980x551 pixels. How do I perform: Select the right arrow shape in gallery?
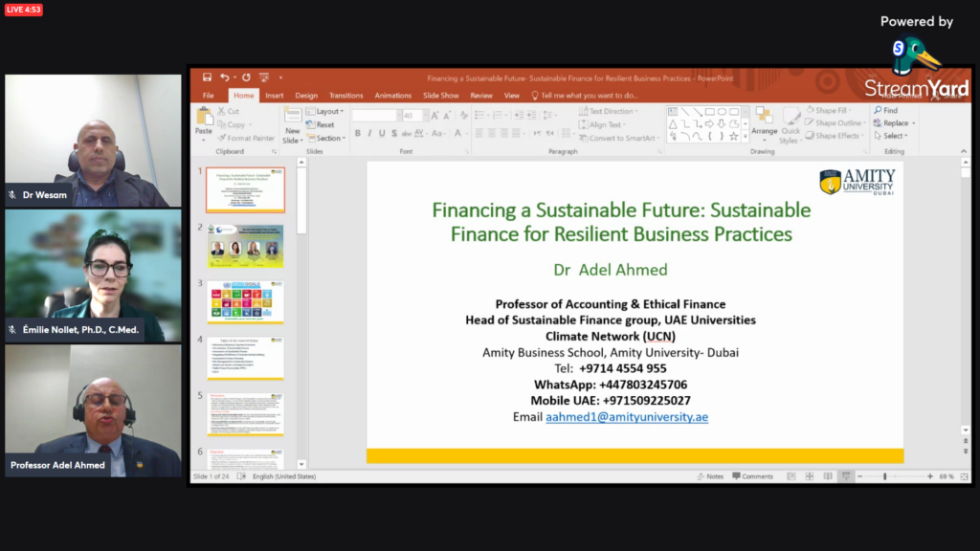coord(709,124)
